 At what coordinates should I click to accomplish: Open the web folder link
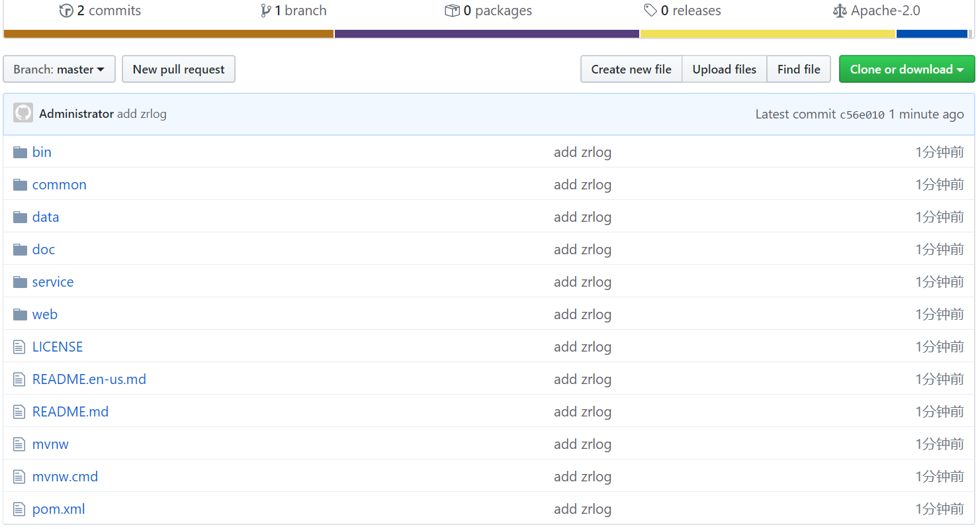(x=45, y=314)
